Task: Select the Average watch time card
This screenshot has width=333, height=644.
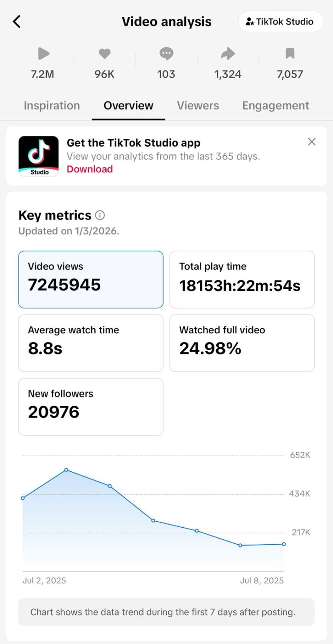Action: click(91, 343)
